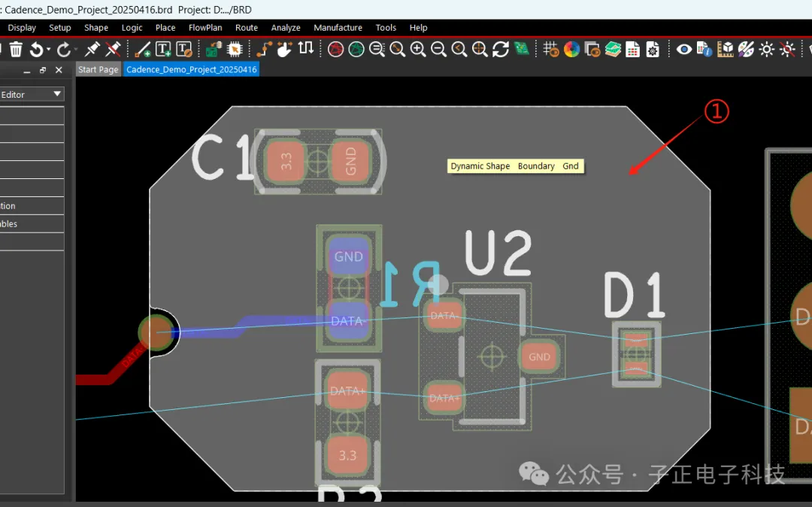Viewport: 812px width, 507px height.
Task: Click the up-down arrows swap icon
Action: pos(305,48)
